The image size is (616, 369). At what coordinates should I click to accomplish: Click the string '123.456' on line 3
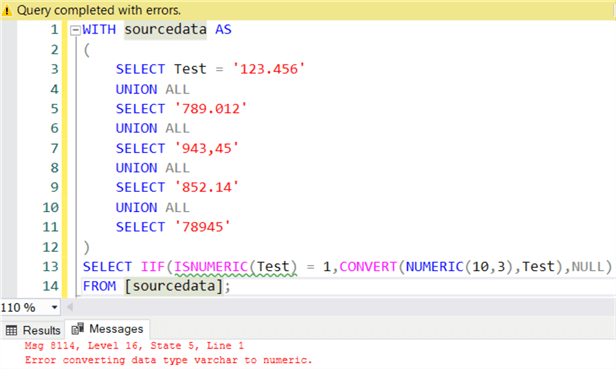point(269,70)
